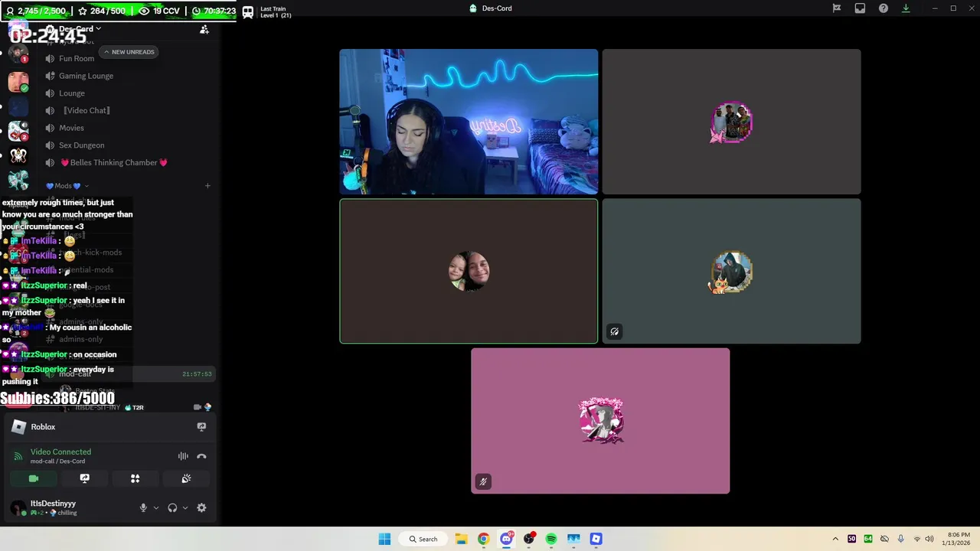Click ItIsDestinyyy username in user panel
This screenshot has width=980, height=551.
53,504
